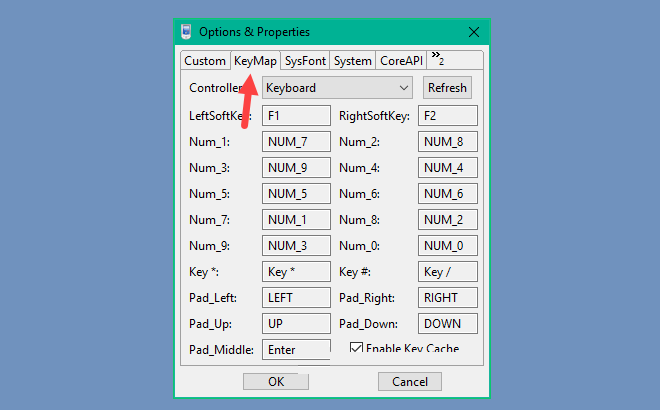The width and height of the screenshot is (660, 410).
Task: Go to the System tab
Action: [353, 61]
